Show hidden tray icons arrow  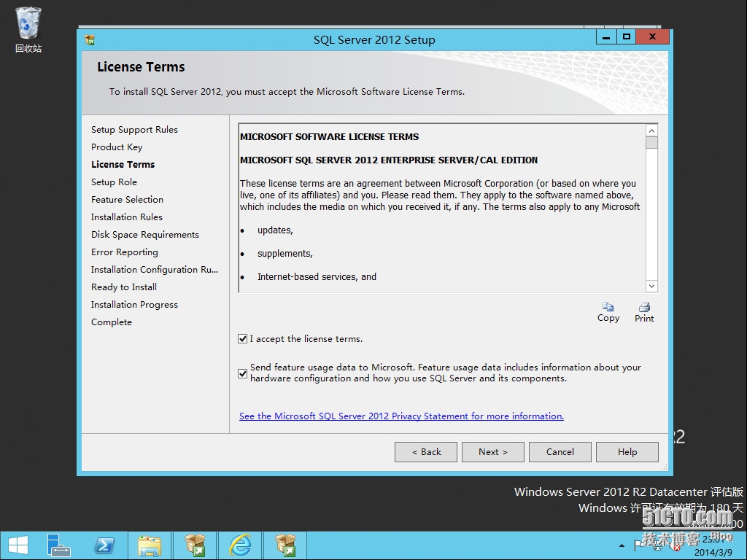(622, 545)
